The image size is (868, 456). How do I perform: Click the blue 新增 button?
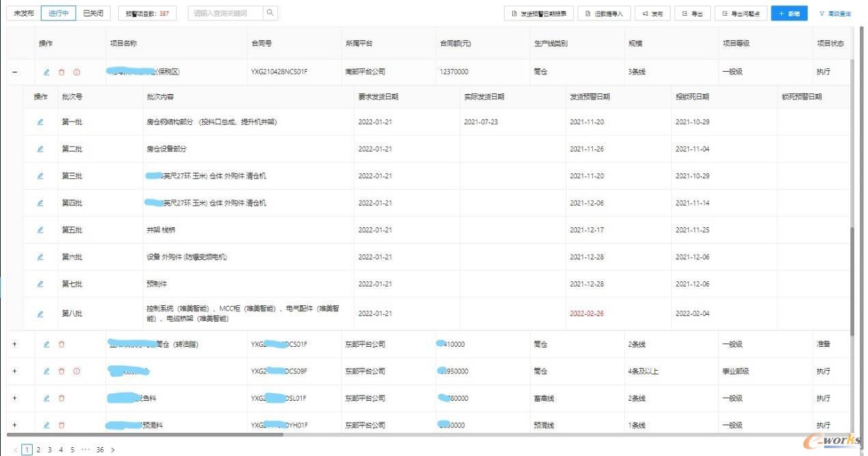click(789, 14)
